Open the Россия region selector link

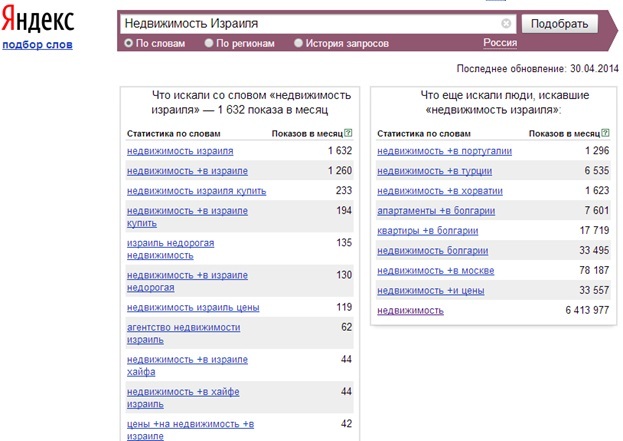tap(500, 43)
